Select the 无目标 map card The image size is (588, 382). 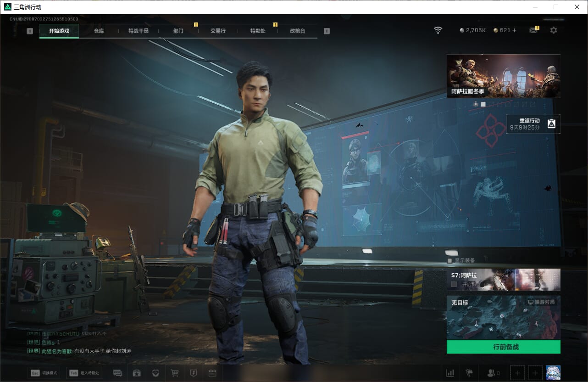point(504,318)
